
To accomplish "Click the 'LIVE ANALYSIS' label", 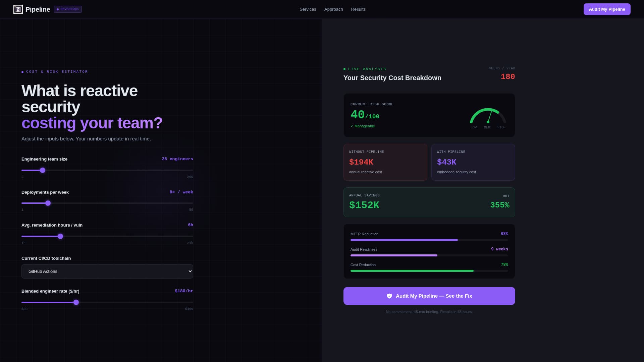I will tap(367, 69).
